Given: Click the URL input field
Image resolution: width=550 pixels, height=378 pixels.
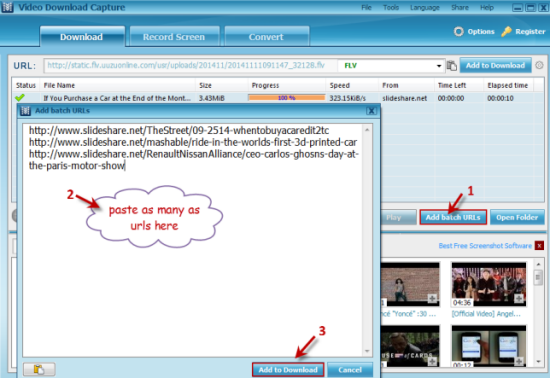Looking at the screenshot, I should pyautogui.click(x=189, y=66).
